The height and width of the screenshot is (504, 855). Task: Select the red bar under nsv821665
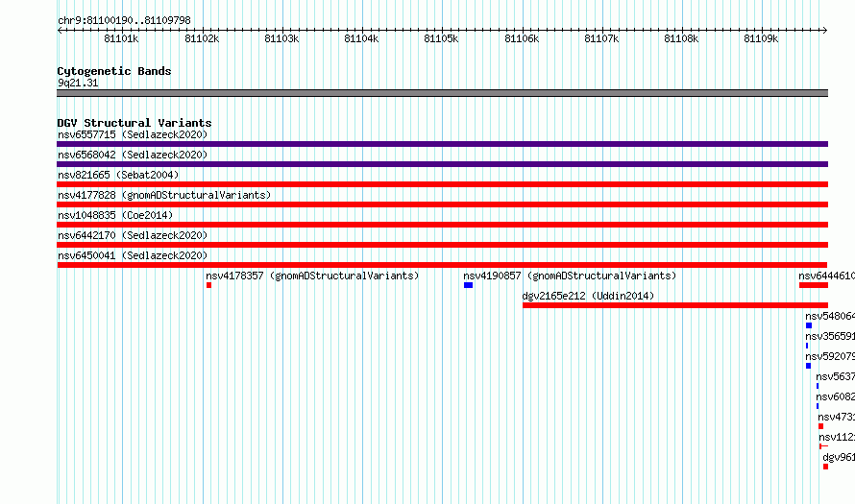[442, 184]
